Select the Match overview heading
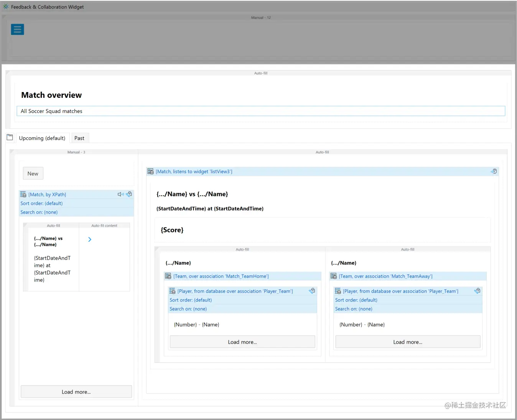 pyautogui.click(x=51, y=95)
